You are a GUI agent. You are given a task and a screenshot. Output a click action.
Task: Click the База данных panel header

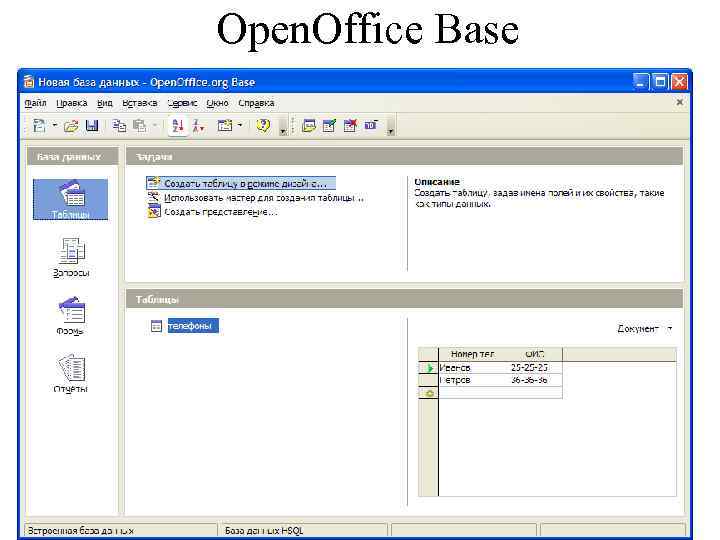point(73,157)
